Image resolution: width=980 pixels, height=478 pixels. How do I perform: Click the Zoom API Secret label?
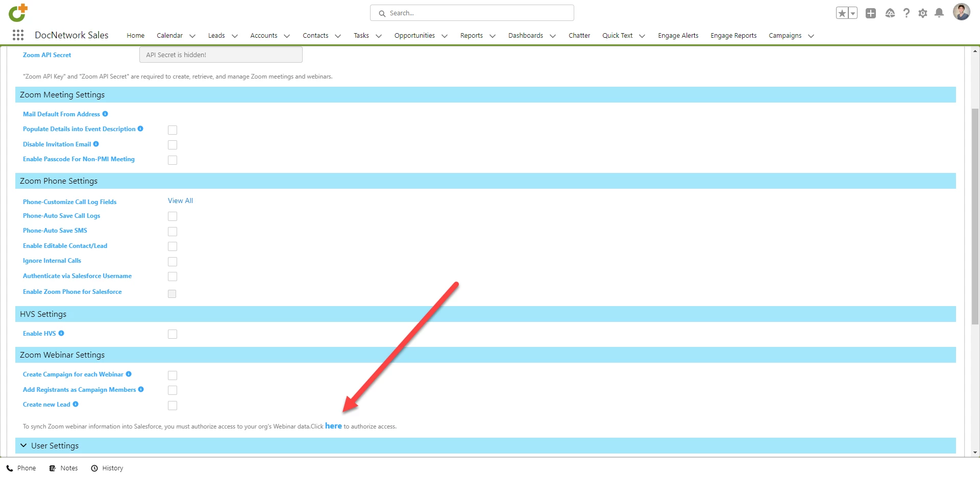[x=47, y=55]
